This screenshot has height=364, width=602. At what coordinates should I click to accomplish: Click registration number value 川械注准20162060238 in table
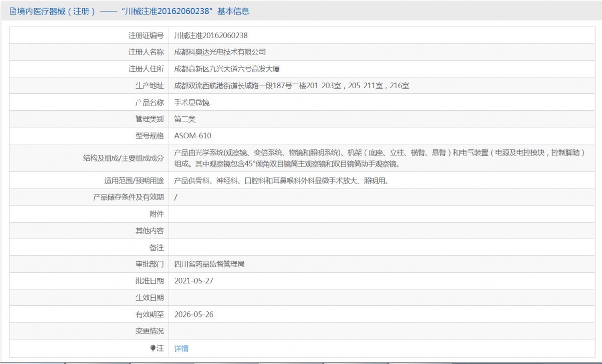211,35
